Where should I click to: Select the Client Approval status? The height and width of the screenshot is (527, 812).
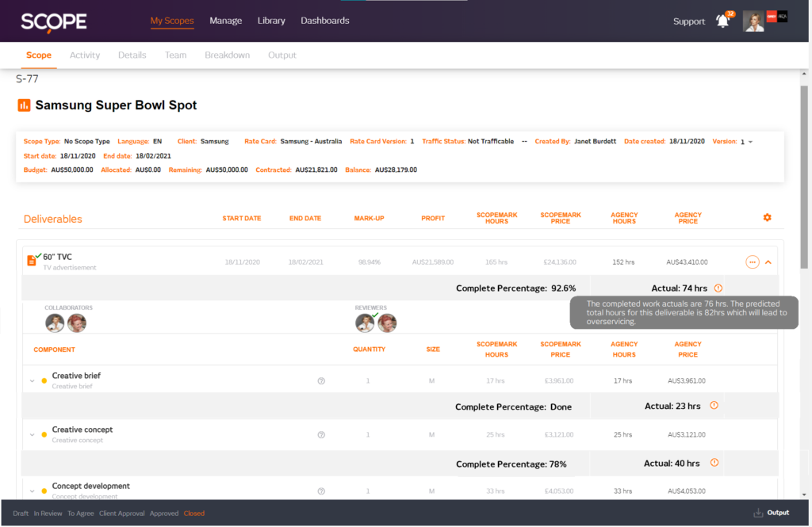pos(121,514)
